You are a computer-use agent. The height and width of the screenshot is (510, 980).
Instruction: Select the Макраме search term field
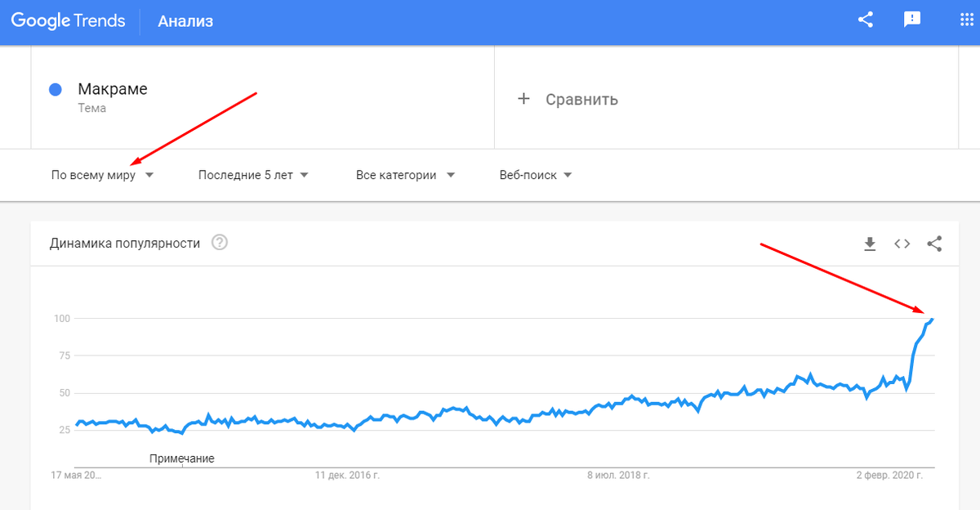coord(262,97)
